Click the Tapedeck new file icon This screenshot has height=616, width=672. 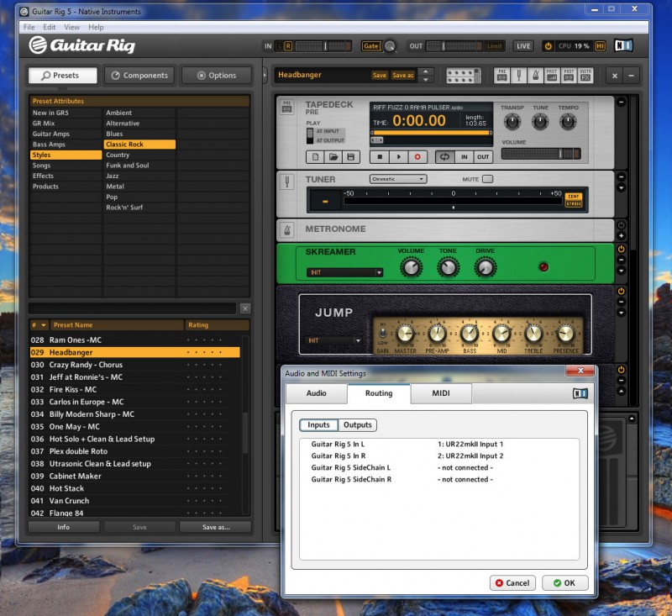point(316,157)
